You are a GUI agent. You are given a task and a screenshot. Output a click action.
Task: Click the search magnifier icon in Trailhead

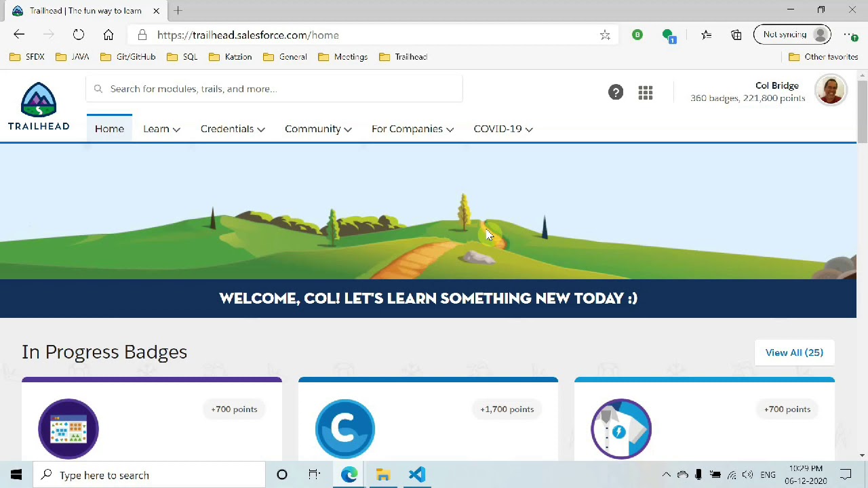[x=98, y=89]
